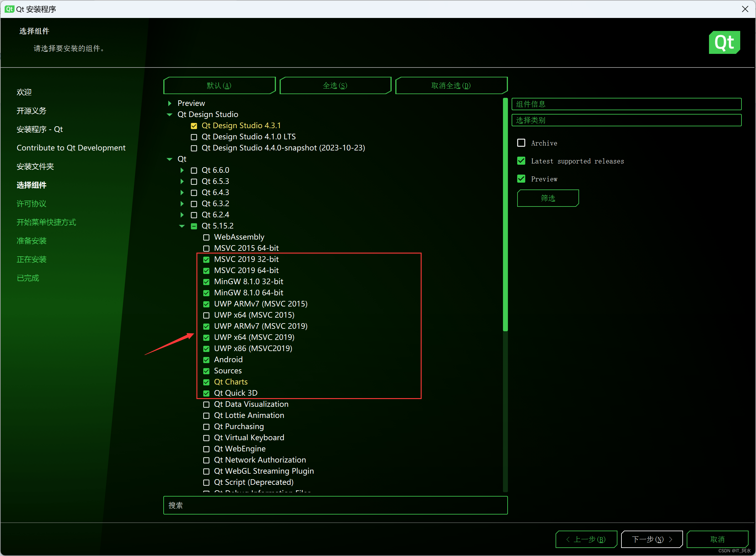
Task: Uncheck UWP ARMv7 (MSVC 2019)
Action: point(206,327)
